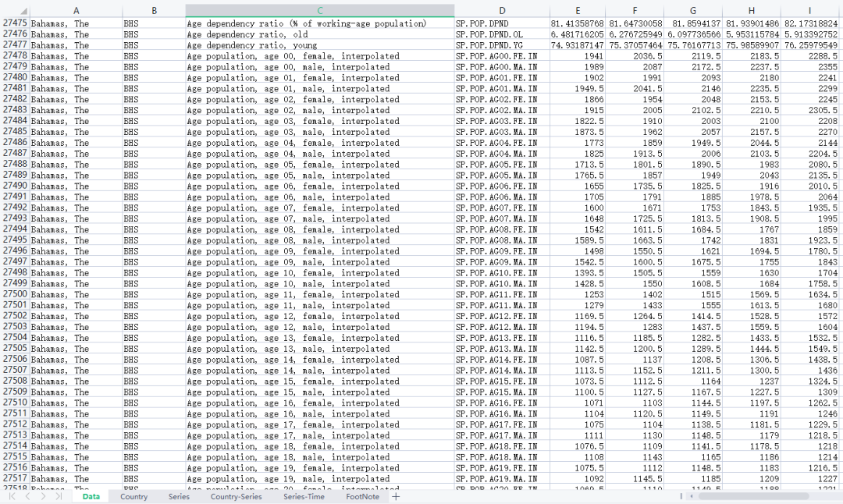Jump to the last sheet with the navigation arrow
This screenshot has width=843, height=504.
[59, 496]
